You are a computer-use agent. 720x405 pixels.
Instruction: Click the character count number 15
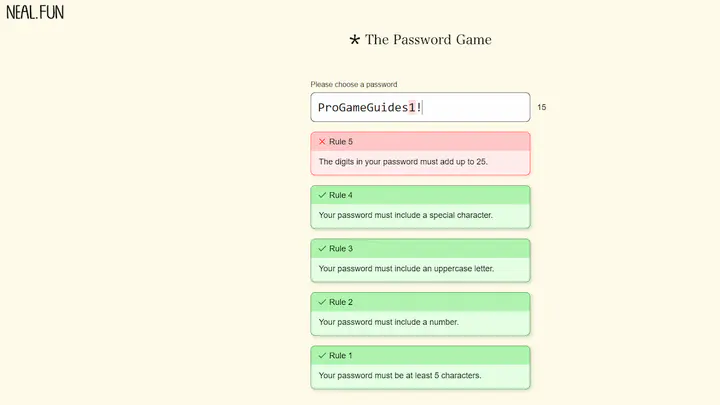pos(542,107)
